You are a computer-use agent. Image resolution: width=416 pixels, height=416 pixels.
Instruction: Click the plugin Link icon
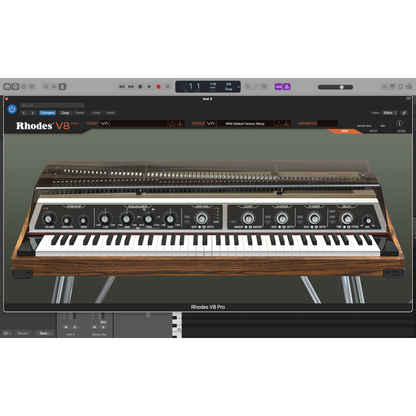pyautogui.click(x=404, y=113)
